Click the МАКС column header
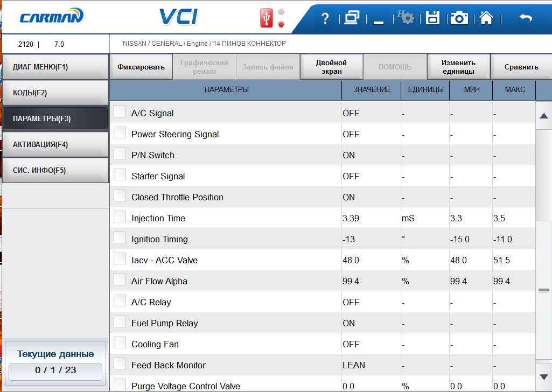Viewport: 552px width, 392px height. (x=515, y=90)
